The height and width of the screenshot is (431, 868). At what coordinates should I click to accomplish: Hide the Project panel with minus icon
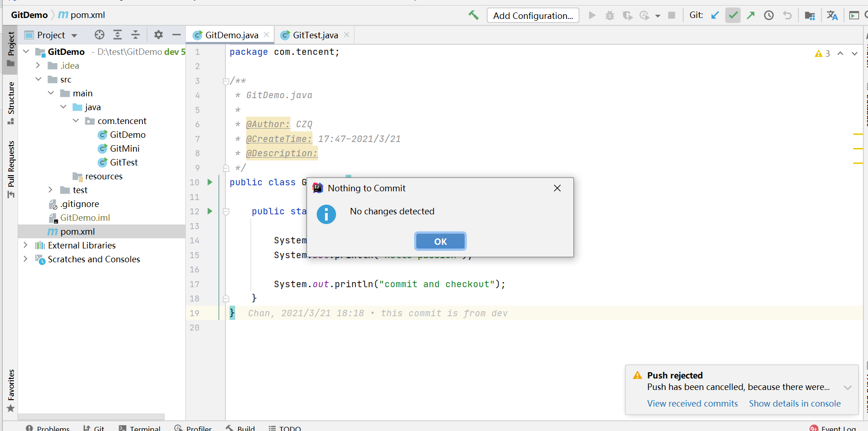(176, 35)
